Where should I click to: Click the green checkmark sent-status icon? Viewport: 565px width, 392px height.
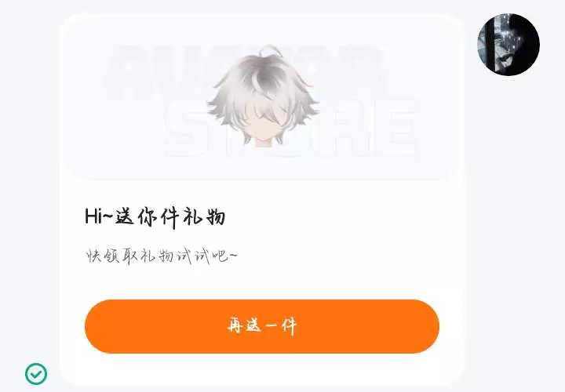(x=36, y=374)
